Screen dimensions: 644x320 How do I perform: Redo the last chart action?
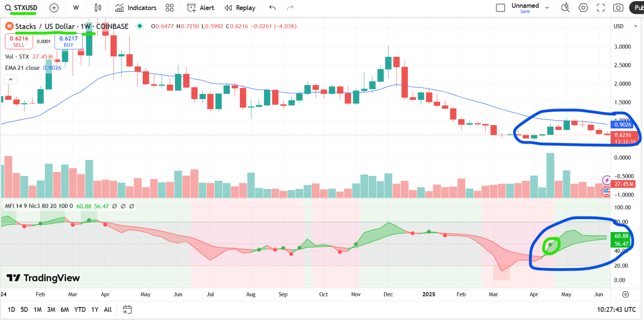point(290,8)
